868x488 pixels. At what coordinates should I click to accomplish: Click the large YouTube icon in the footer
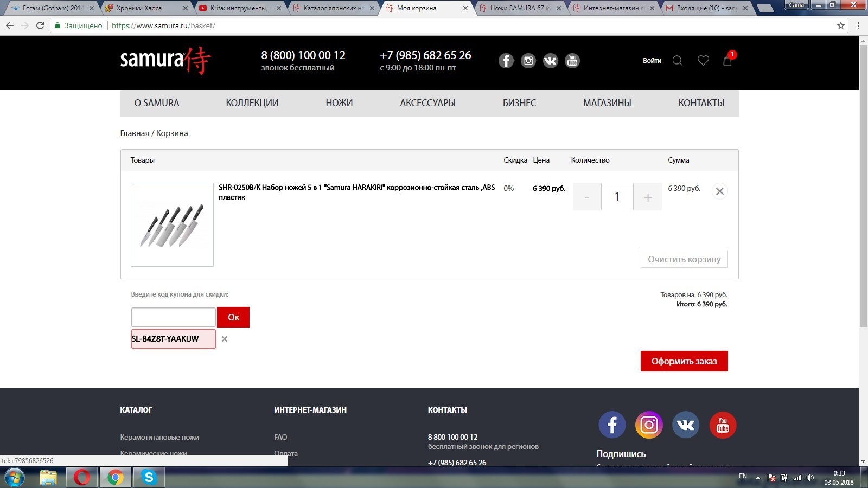(723, 425)
